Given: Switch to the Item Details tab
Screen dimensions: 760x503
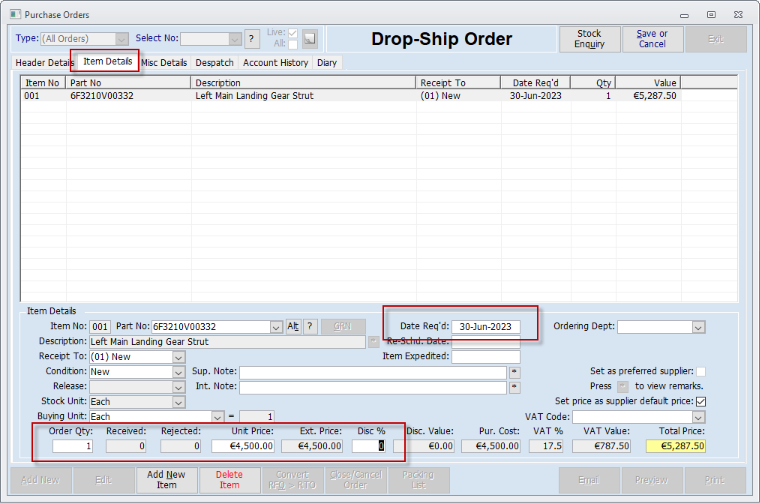Looking at the screenshot, I should tap(108, 62).
